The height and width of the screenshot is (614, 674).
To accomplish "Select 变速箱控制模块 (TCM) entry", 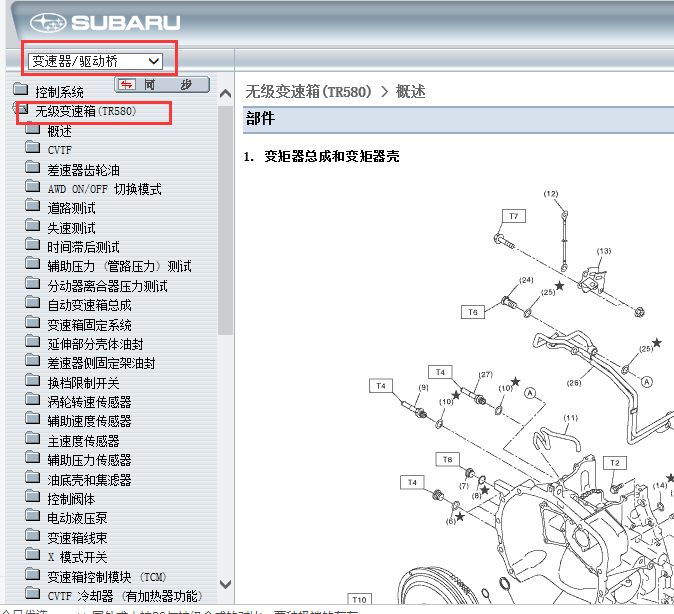I will point(107,577).
